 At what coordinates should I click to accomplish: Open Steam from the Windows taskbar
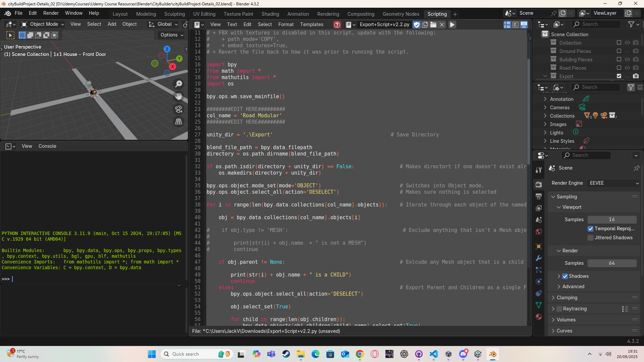[286, 354]
